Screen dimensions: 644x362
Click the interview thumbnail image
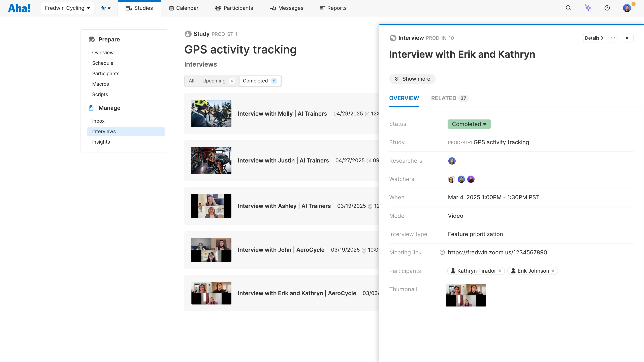pos(465,295)
